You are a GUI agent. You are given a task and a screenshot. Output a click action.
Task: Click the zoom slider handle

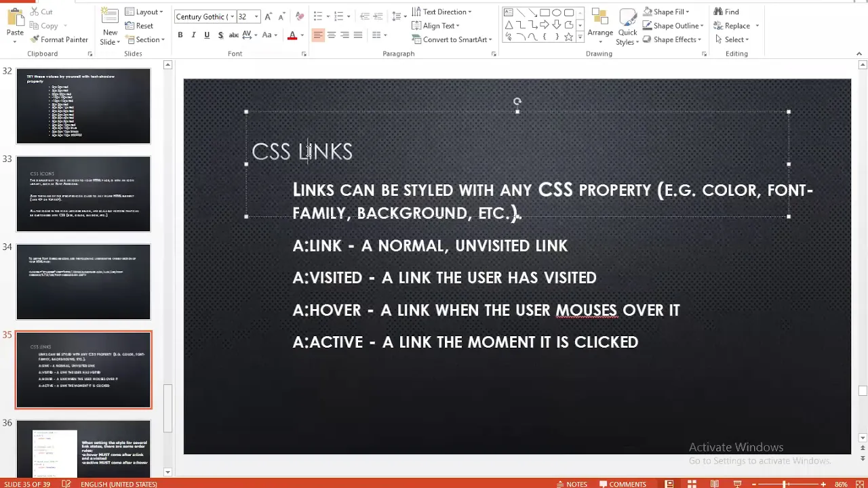pyautogui.click(x=785, y=484)
